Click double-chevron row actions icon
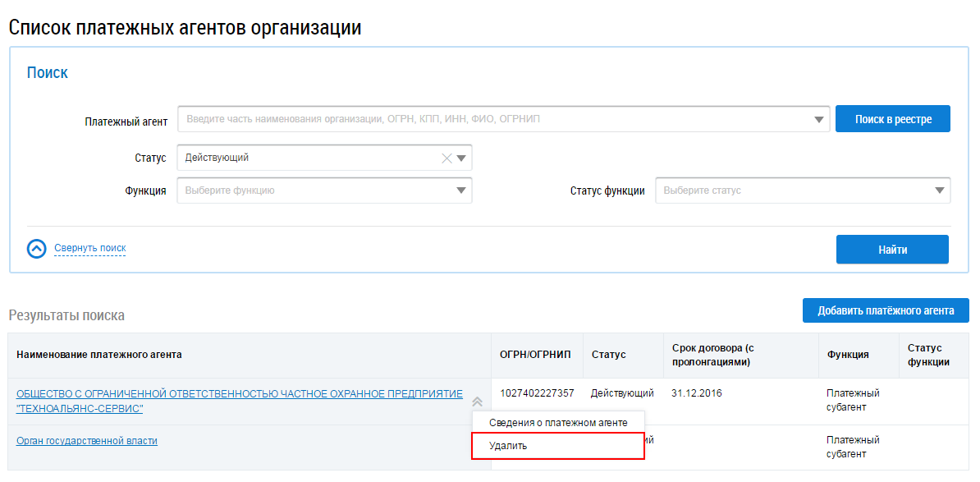The image size is (980, 482). [x=477, y=402]
